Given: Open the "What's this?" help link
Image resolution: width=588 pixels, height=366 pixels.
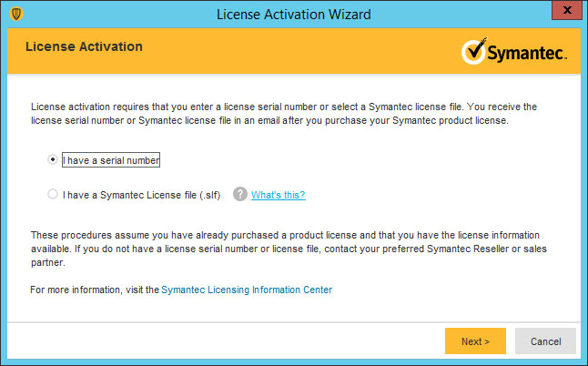Looking at the screenshot, I should 279,195.
